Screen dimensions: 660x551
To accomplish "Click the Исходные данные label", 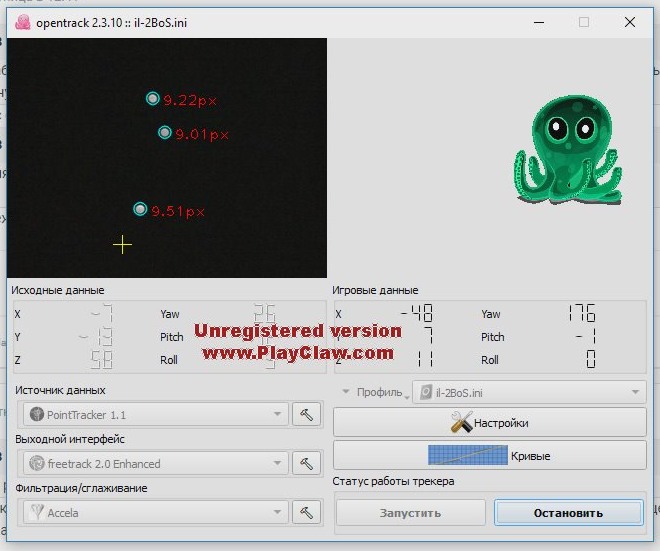I will click(x=58, y=290).
